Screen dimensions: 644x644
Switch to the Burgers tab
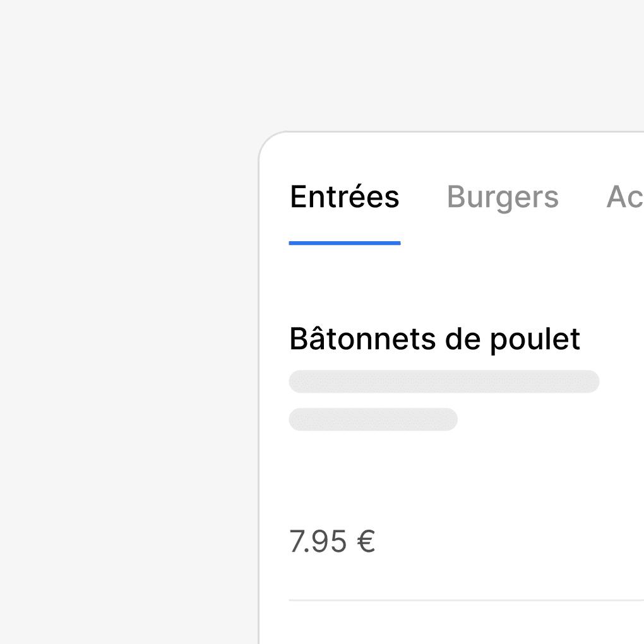click(x=503, y=197)
